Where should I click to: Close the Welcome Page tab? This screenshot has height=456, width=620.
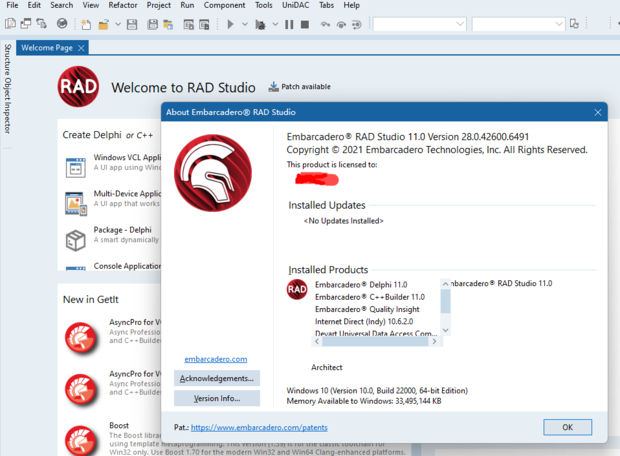pos(81,48)
